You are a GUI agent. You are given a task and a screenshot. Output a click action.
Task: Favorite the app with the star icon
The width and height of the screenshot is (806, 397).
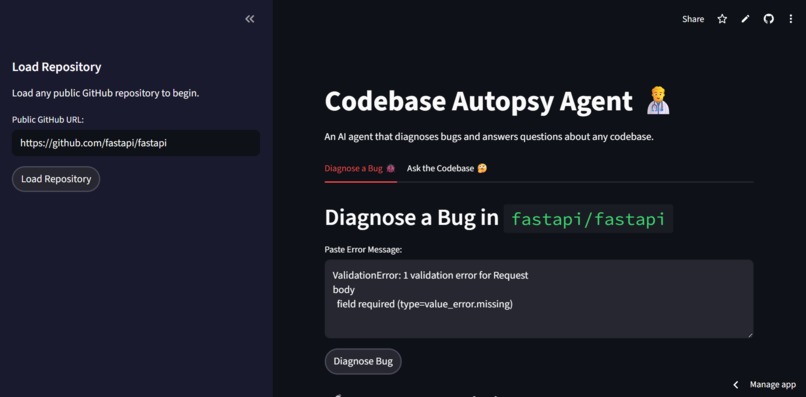click(722, 19)
